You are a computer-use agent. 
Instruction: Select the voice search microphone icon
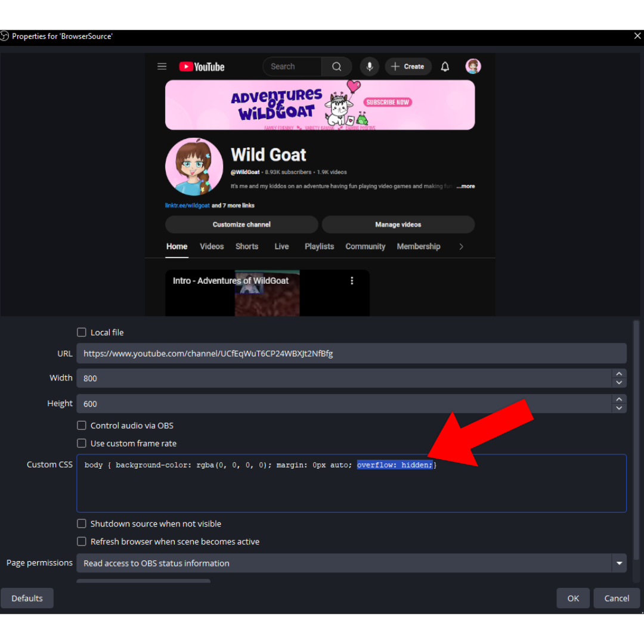click(369, 66)
